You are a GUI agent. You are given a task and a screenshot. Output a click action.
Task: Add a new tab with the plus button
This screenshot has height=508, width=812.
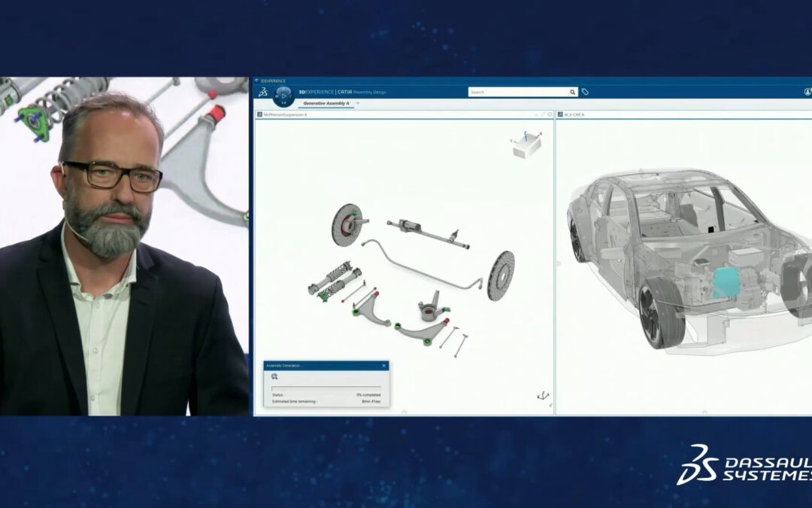point(357,104)
